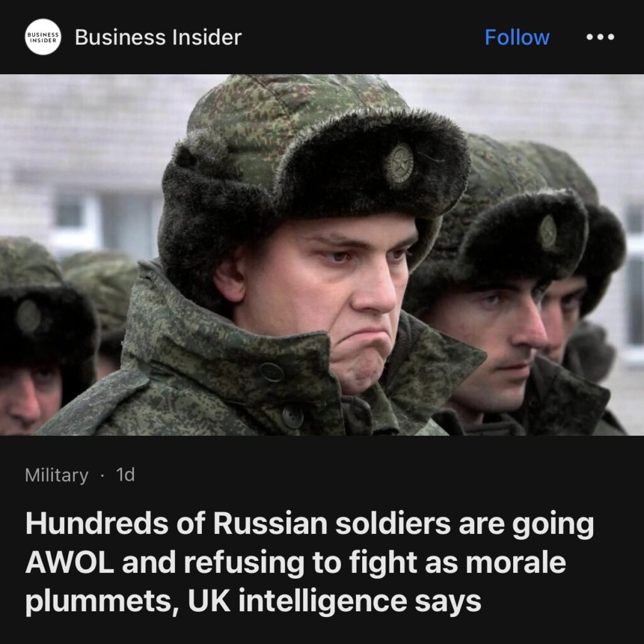This screenshot has width=644, height=644.
Task: Click headline line 'Hundreds of Russian soldiers are going'
Action: (x=310, y=524)
